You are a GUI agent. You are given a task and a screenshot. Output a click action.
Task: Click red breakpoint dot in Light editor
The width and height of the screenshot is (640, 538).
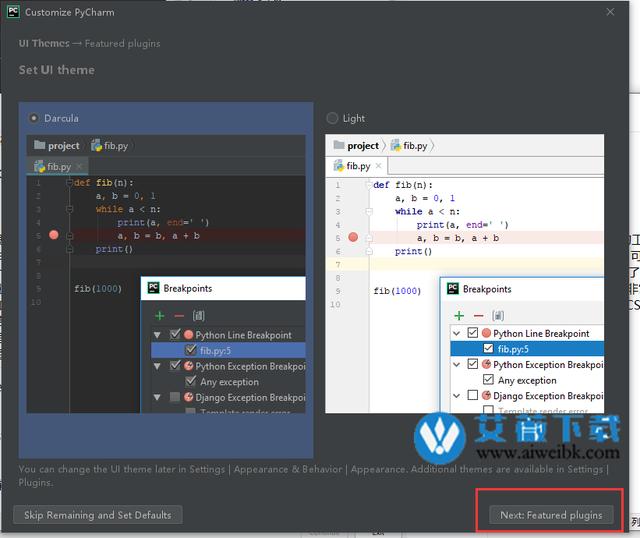coord(353,237)
